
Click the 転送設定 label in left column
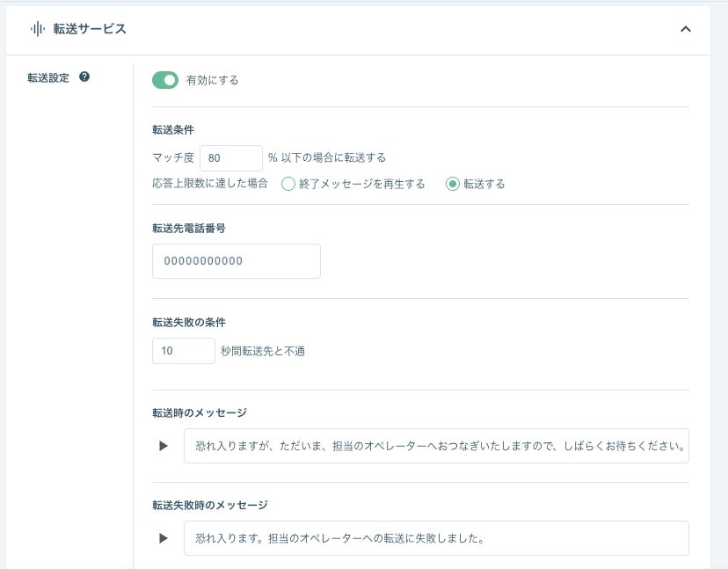[48, 77]
